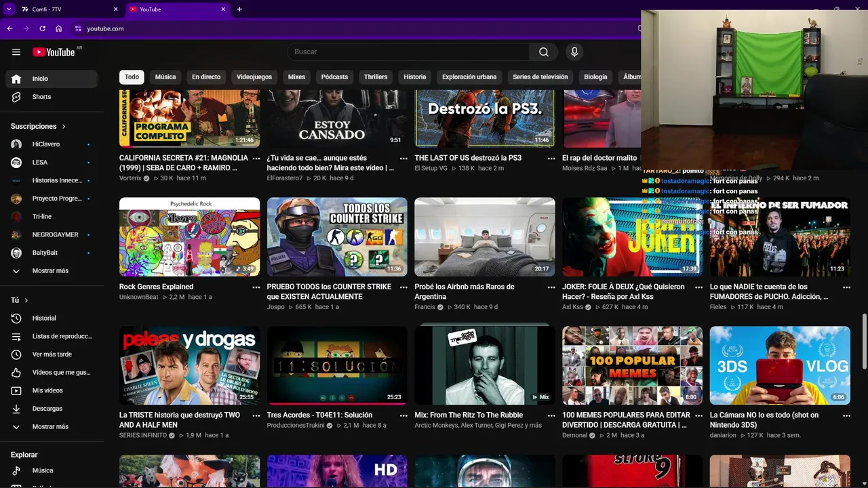Expand Mostrar más under Suscripciones

(x=52, y=271)
